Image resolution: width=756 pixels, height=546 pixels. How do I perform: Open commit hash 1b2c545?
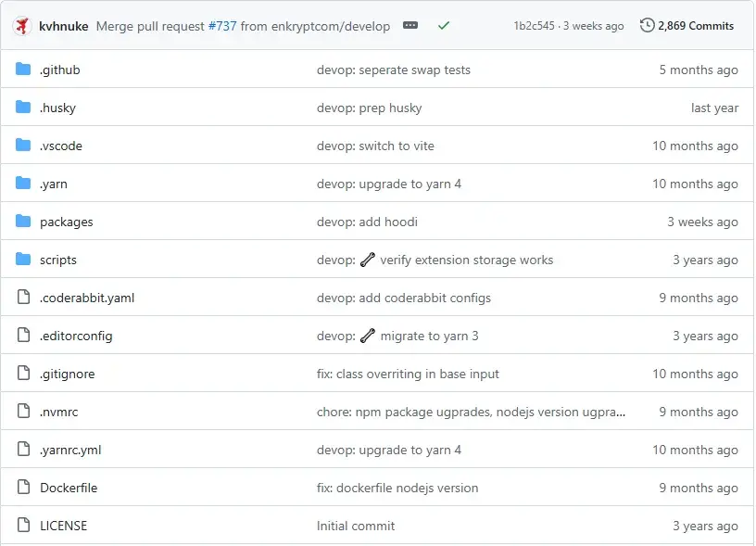535,26
